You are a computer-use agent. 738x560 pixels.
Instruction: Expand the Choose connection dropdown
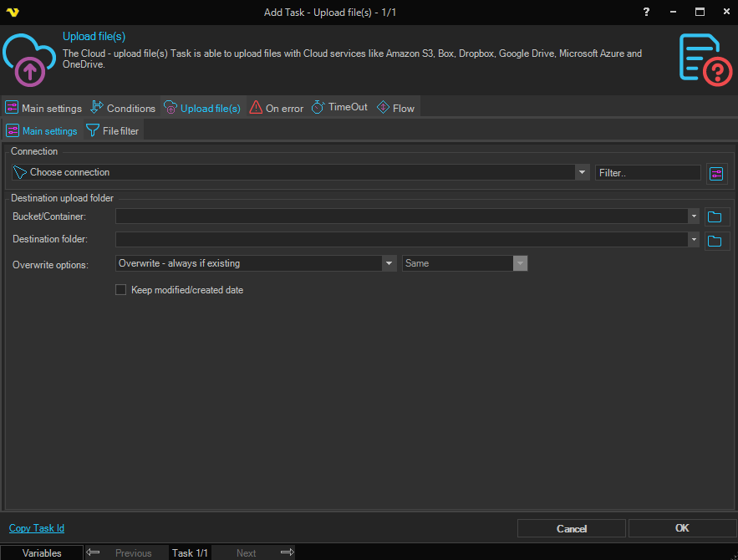pyautogui.click(x=583, y=173)
